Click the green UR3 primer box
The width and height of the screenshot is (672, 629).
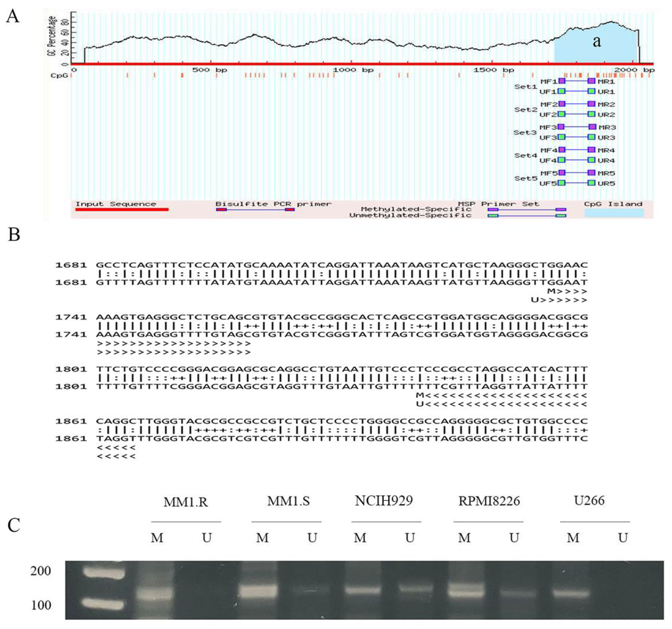(x=591, y=137)
